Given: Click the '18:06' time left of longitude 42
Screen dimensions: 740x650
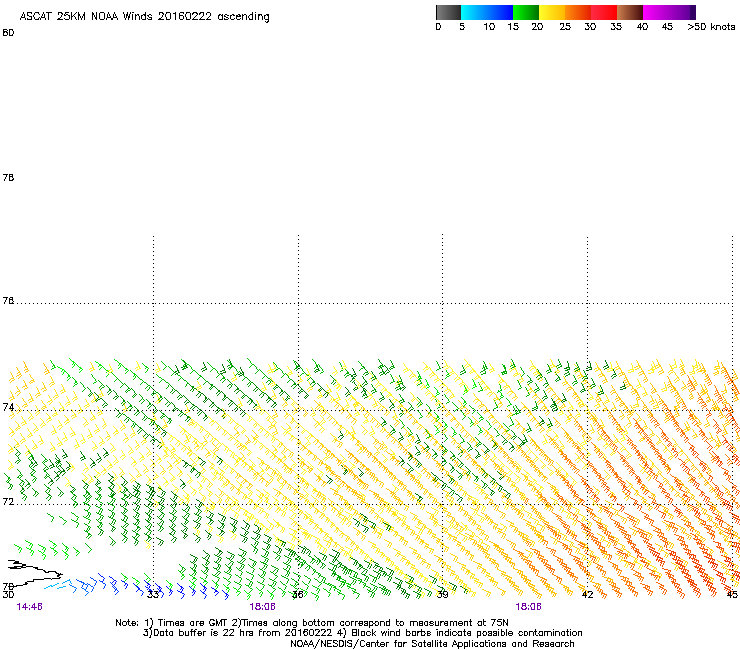Looking at the screenshot, I should tap(528, 607).
